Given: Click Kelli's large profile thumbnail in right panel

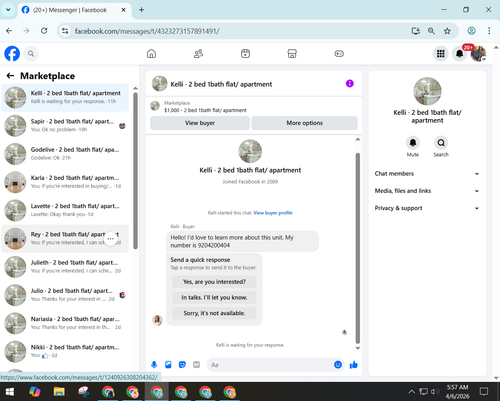Looking at the screenshot, I should click(x=427, y=91).
